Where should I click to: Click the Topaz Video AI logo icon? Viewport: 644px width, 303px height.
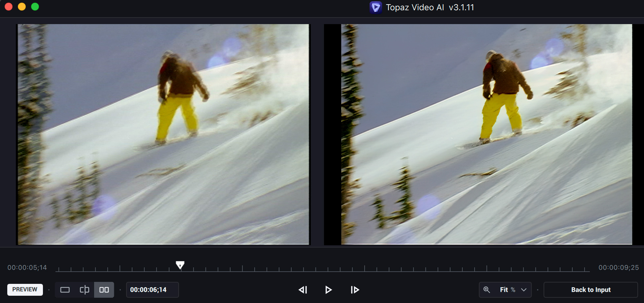coord(376,7)
